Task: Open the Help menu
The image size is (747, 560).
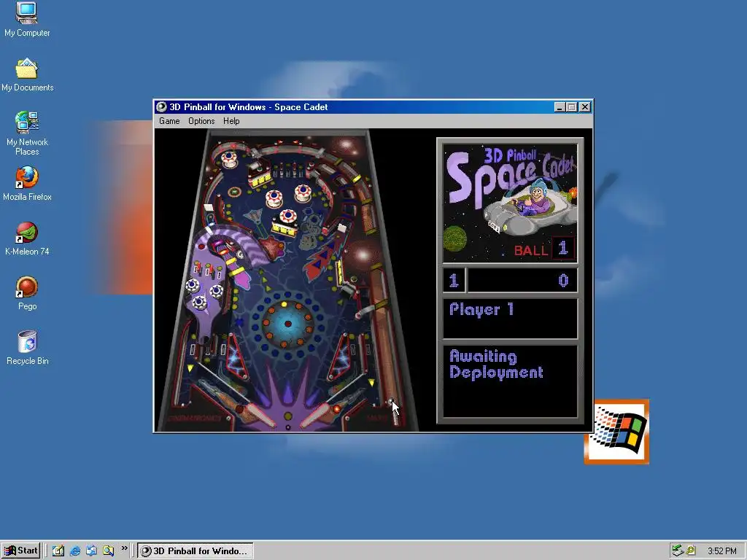Action: click(x=231, y=121)
